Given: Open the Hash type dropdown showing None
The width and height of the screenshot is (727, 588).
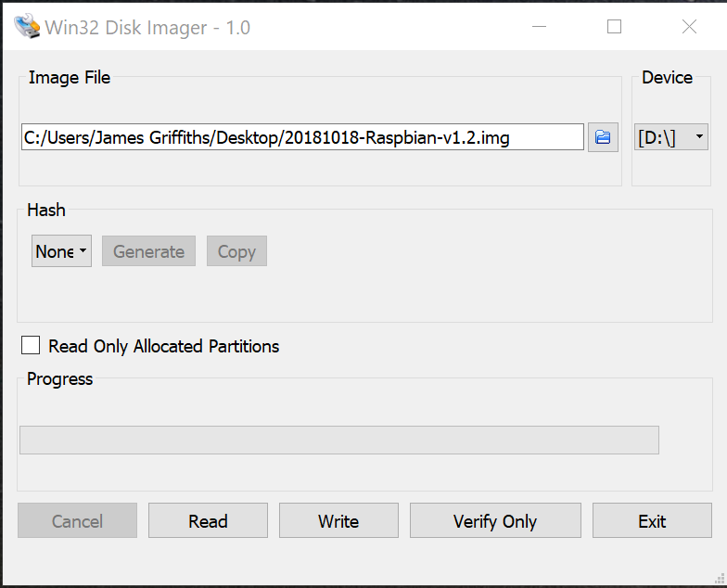Looking at the screenshot, I should coord(61,250).
